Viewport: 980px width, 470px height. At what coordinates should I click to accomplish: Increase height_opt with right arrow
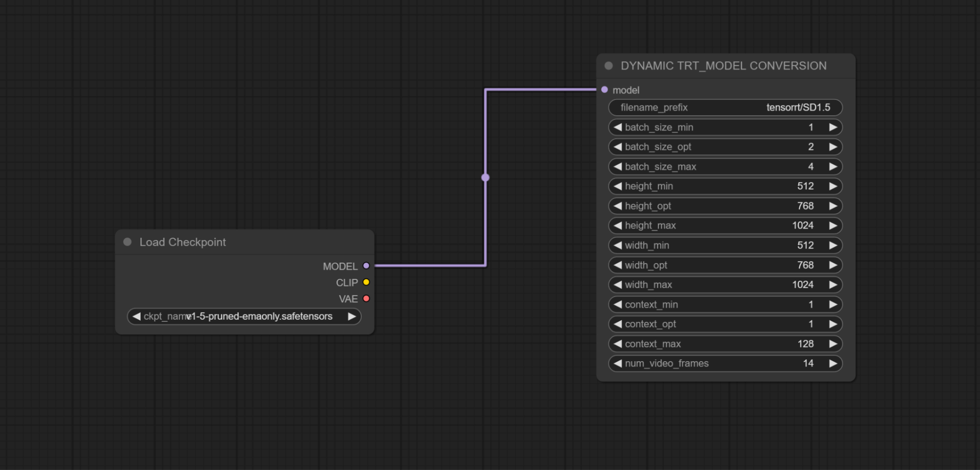[x=833, y=206]
